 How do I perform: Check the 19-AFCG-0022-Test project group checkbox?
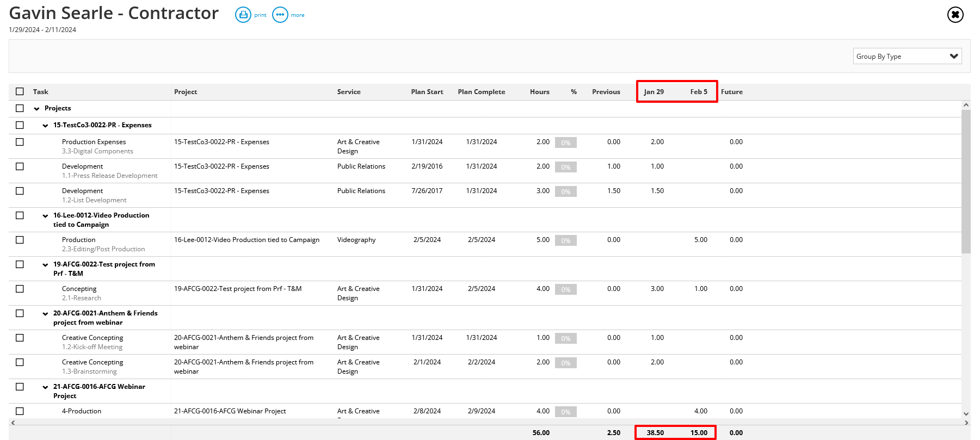click(x=20, y=264)
